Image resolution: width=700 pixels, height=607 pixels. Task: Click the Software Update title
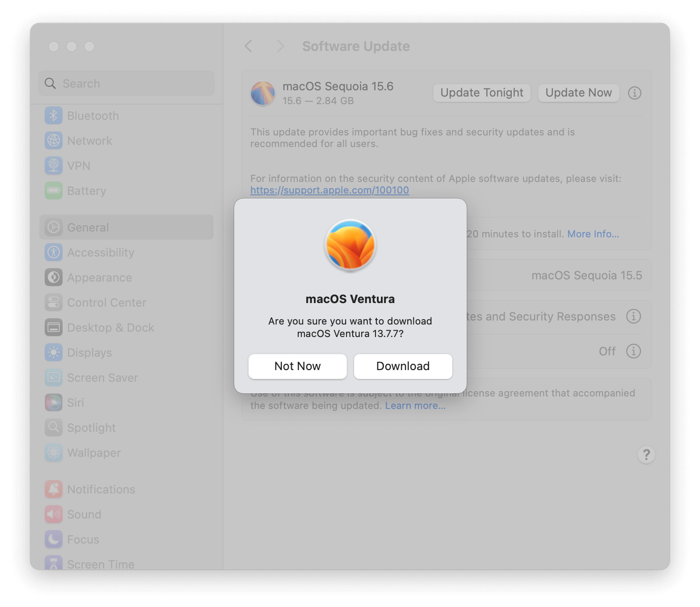pos(356,46)
